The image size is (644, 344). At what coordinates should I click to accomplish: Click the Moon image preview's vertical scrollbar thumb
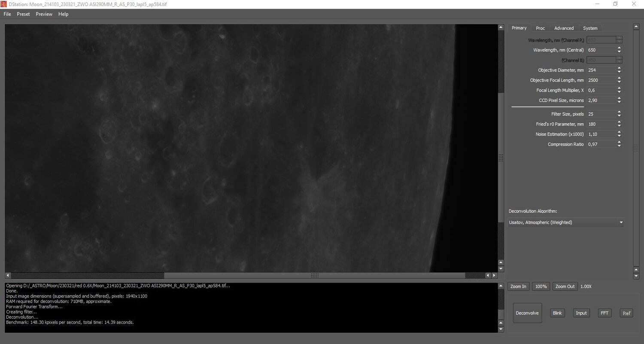pos(501,158)
